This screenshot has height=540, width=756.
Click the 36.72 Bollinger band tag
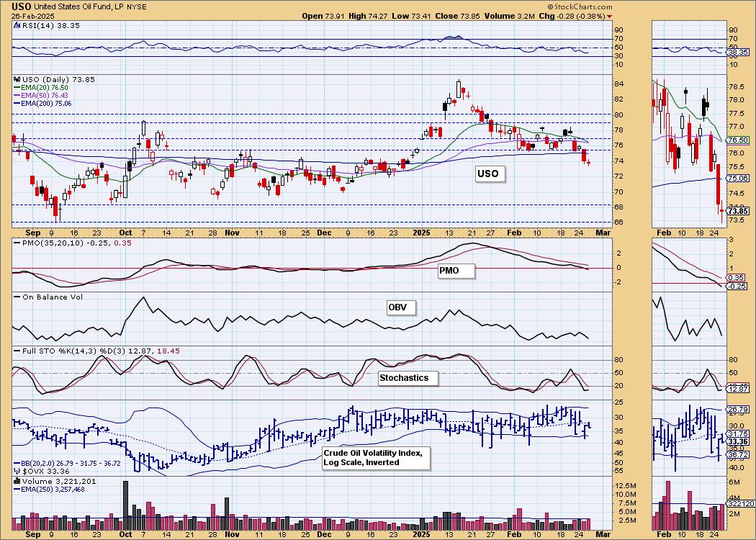coord(738,454)
